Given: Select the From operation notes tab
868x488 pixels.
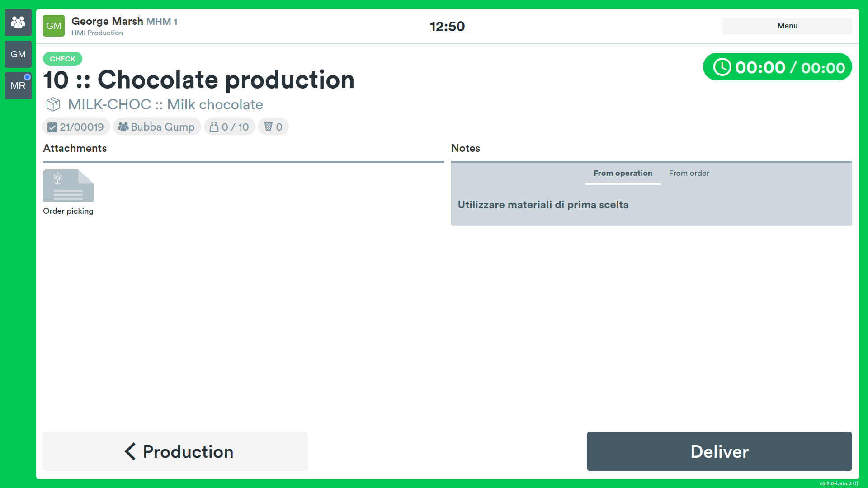Looking at the screenshot, I should 623,174.
